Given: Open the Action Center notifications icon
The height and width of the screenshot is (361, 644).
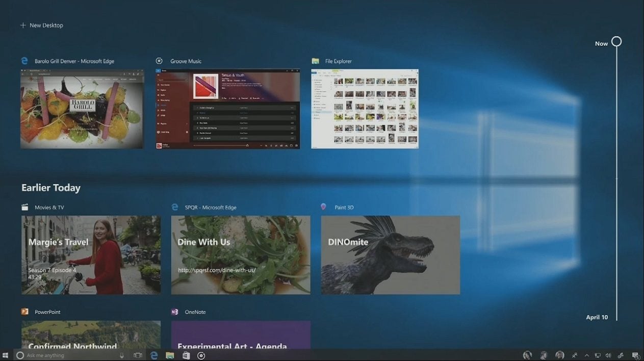Looking at the screenshot, I should [x=635, y=355].
